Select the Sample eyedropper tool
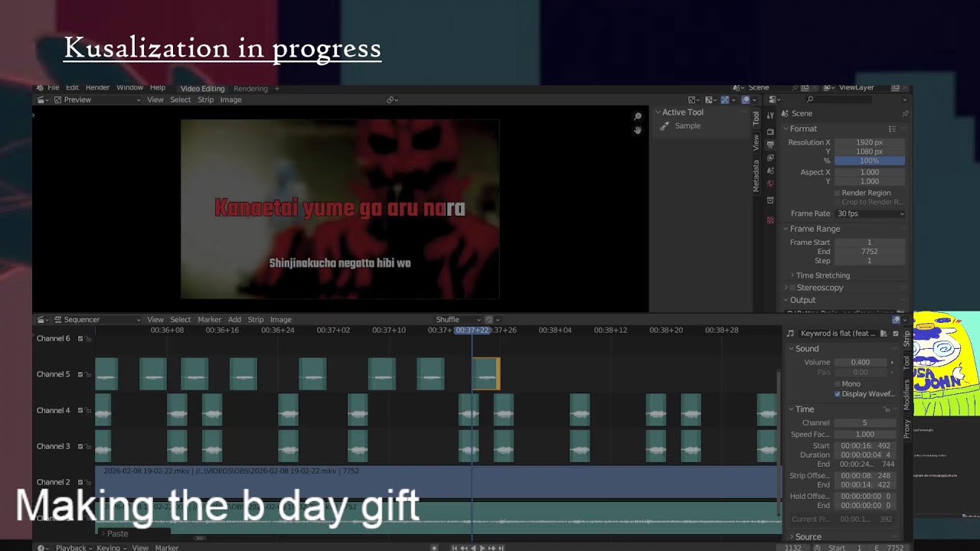This screenshot has width=980, height=551. 665,126
